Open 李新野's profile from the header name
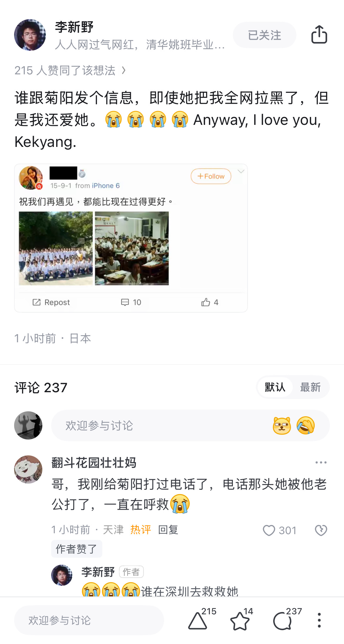This screenshot has height=644, width=344. [x=74, y=27]
